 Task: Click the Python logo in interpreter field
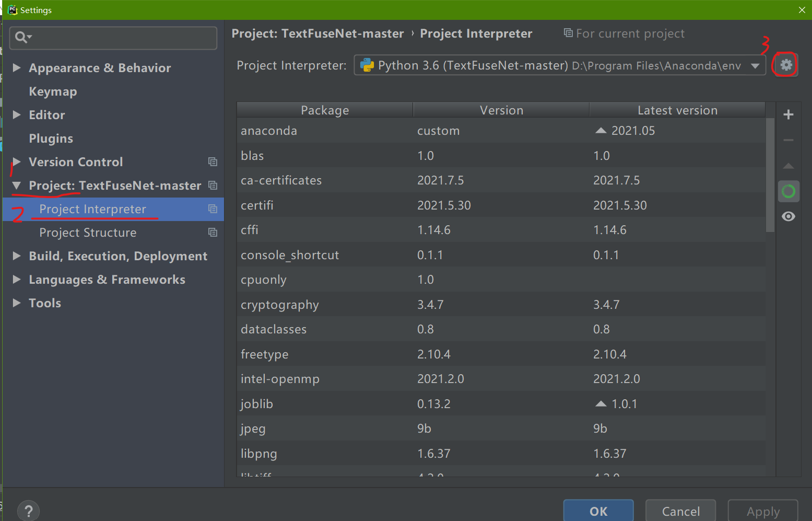pos(367,65)
